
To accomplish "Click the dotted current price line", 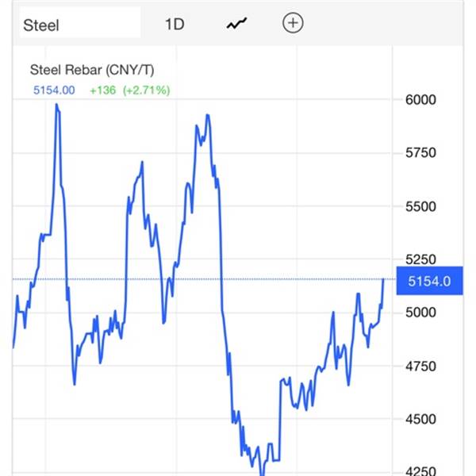I will point(238,279).
